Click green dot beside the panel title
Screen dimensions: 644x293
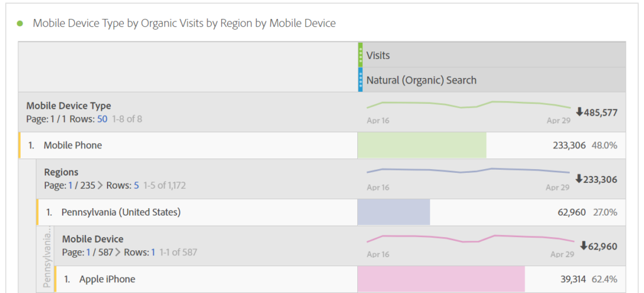[19, 23]
